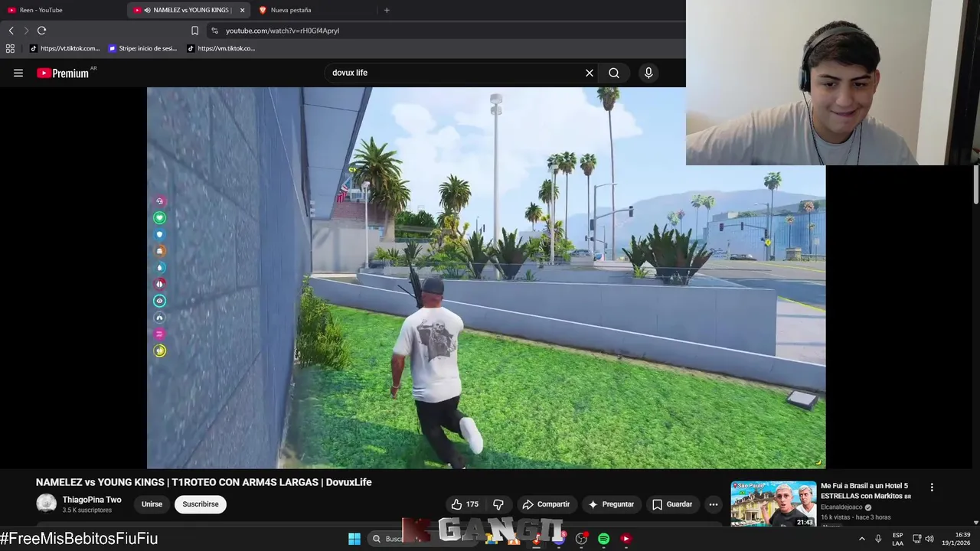Open options for the Brasil video

point(932,487)
